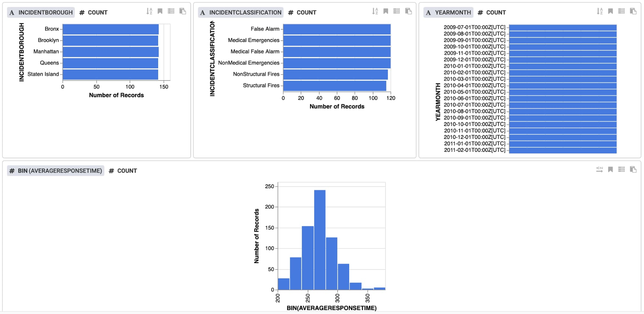The width and height of the screenshot is (644, 314).
Task: Copy the YEARMONTH chart specification
Action: [633, 11]
